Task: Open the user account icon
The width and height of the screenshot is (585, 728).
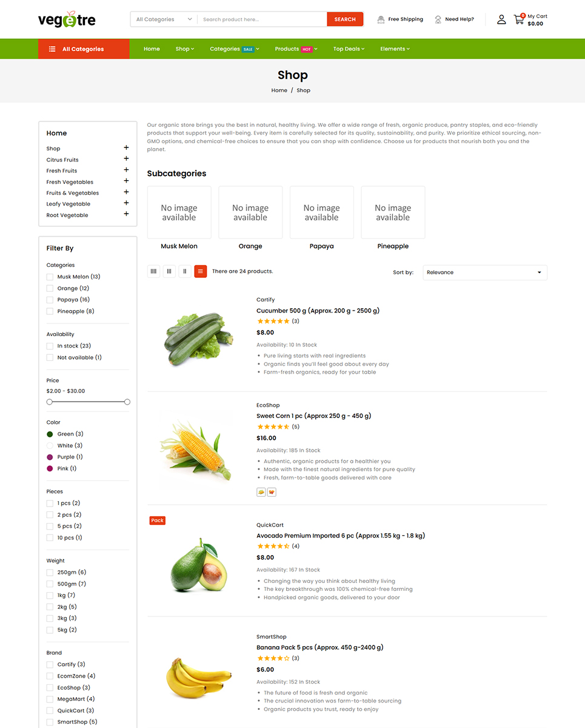Action: coord(501,19)
